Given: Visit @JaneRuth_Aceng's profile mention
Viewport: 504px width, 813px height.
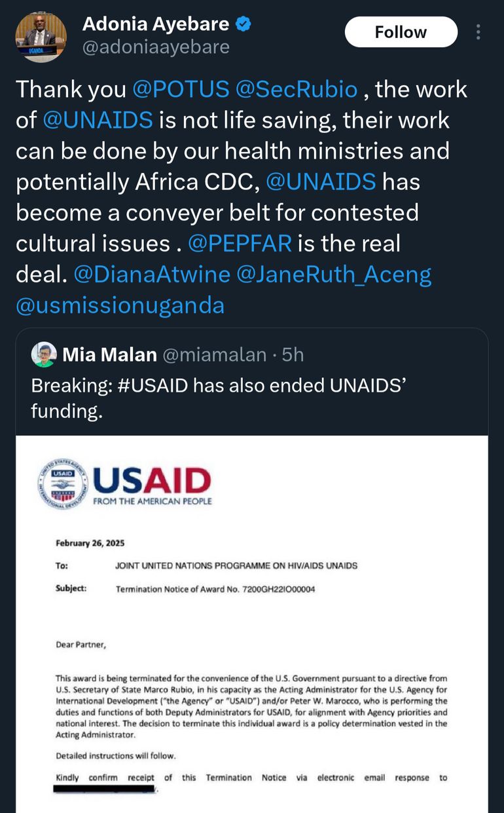Looking at the screenshot, I should click(x=334, y=274).
